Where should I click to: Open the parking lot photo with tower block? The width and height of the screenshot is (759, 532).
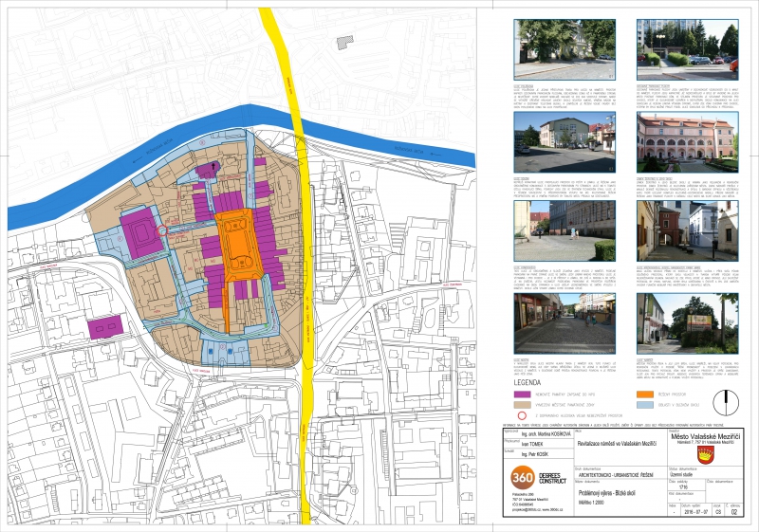click(687, 49)
